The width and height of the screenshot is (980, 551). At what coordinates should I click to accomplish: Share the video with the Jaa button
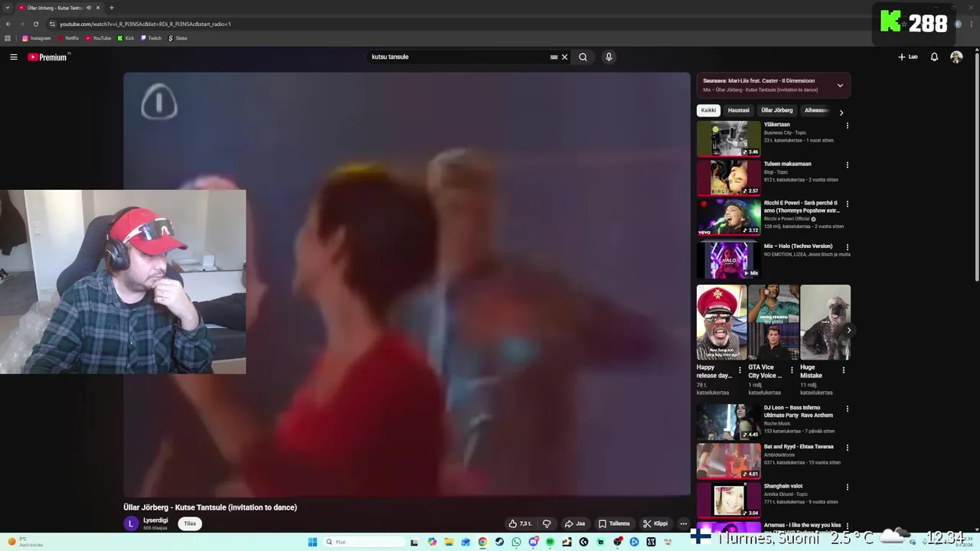[575, 523]
